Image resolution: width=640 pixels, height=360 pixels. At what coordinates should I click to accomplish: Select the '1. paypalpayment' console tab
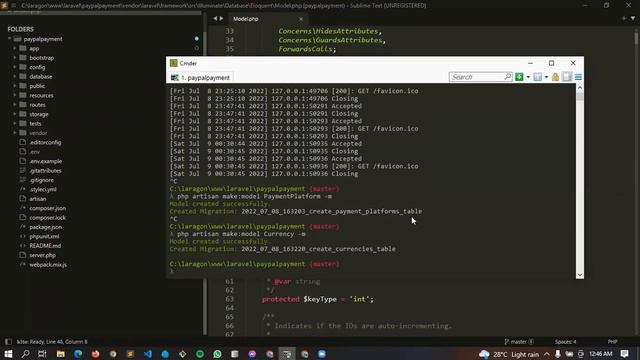click(x=201, y=78)
